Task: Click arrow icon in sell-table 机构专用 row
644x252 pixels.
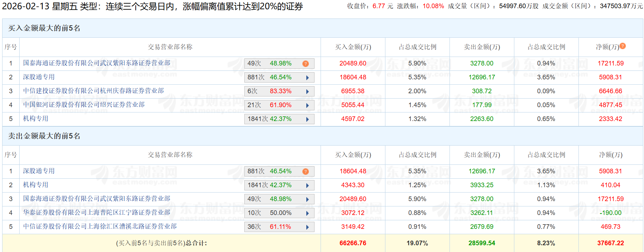Action: (307, 185)
